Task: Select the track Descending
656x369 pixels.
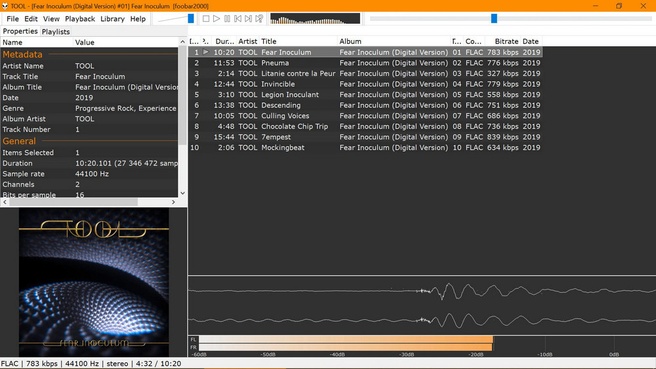Action: pos(281,105)
